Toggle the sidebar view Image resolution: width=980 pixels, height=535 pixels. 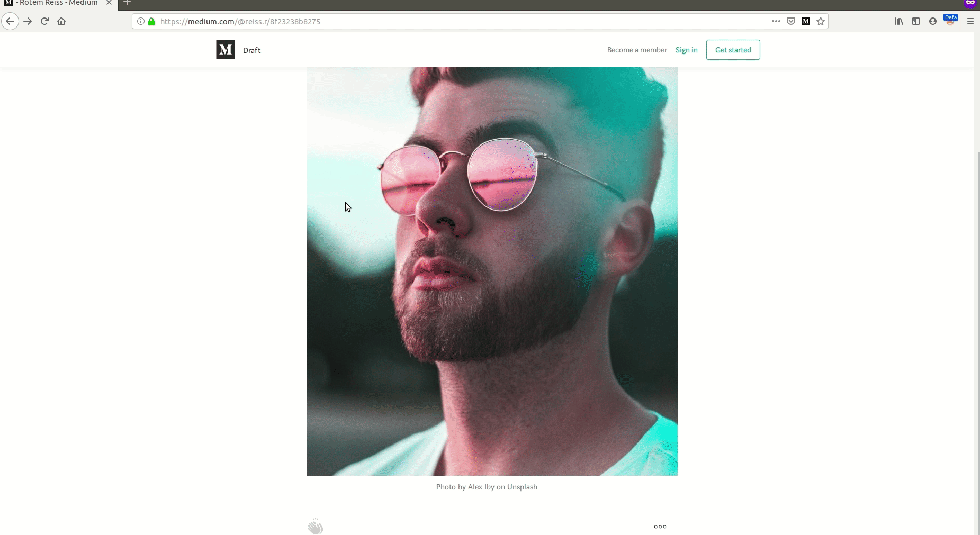tap(916, 21)
